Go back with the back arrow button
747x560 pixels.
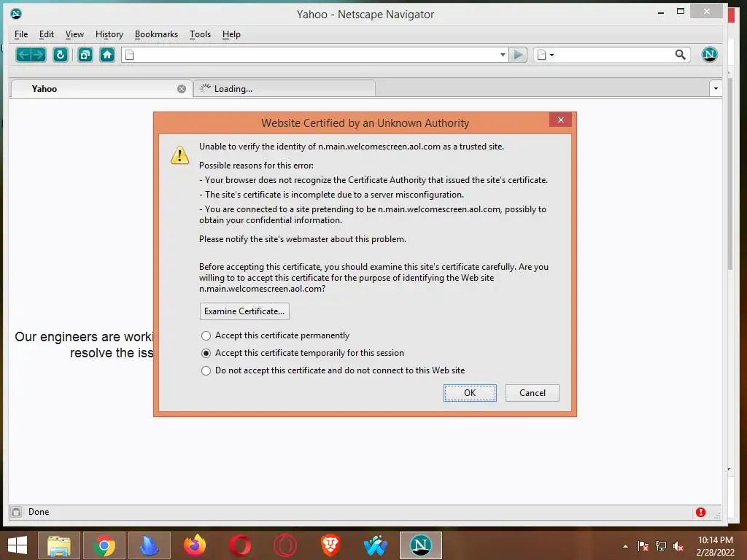(x=24, y=55)
